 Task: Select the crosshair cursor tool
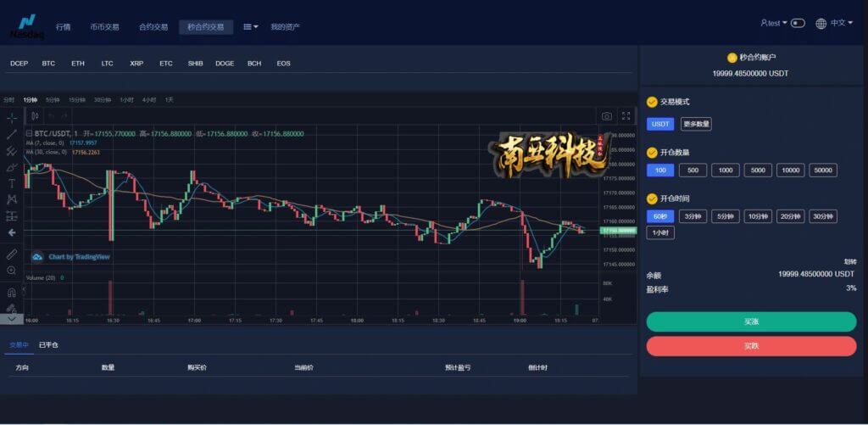tap(12, 117)
